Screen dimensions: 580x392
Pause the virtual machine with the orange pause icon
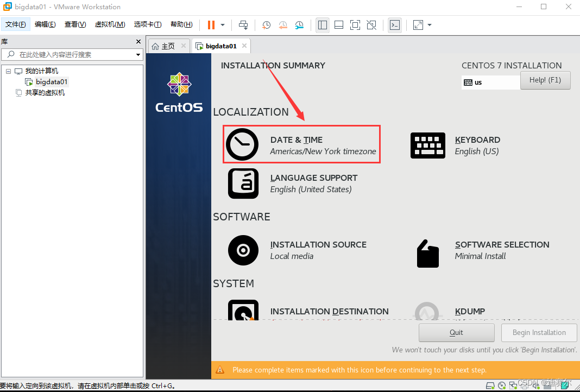coord(211,25)
